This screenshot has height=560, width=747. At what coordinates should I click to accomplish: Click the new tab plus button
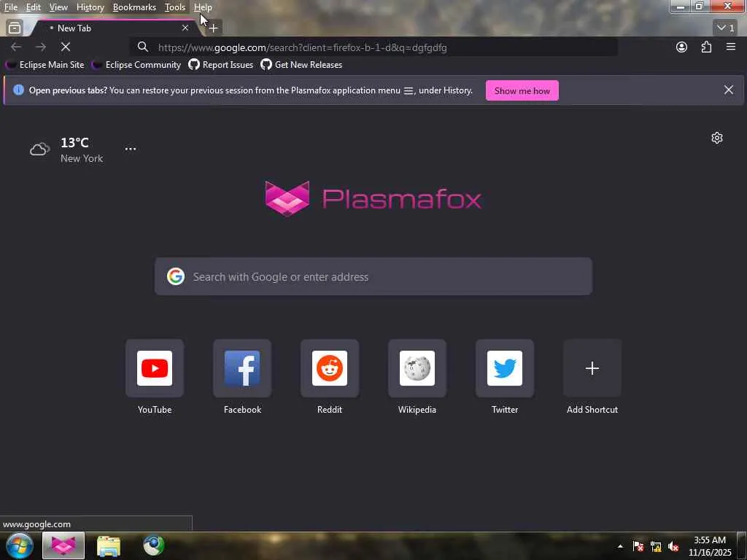coord(214,28)
